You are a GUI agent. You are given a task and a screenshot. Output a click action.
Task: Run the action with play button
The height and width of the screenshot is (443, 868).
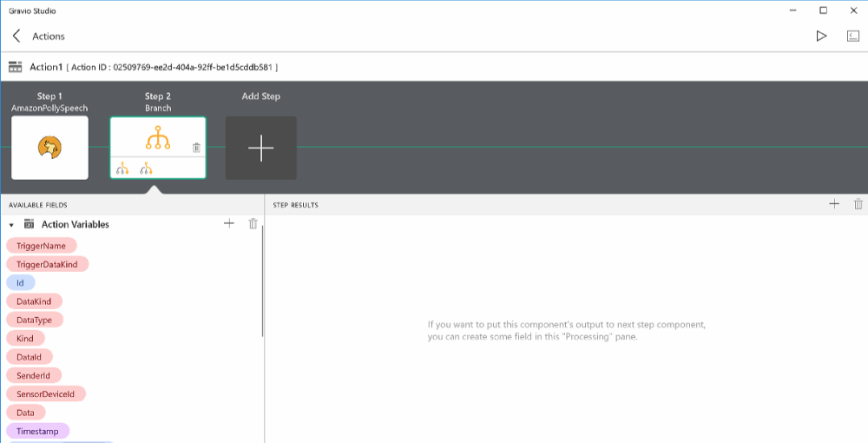coord(821,36)
